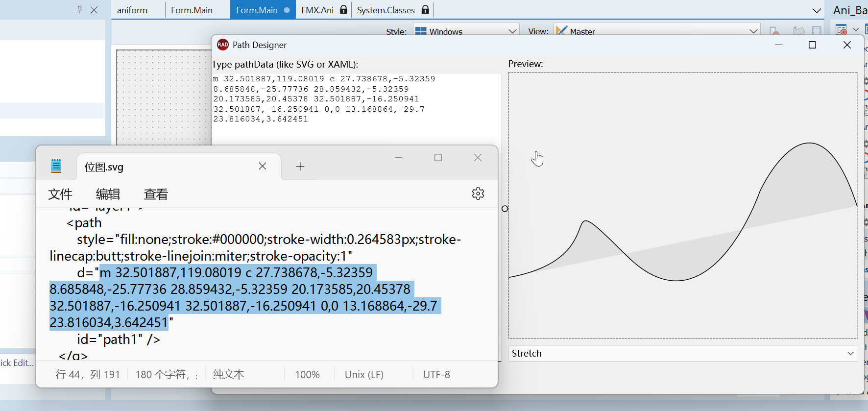The image size is (868, 411).
Task: Open the 编辑 menu in Notepad
Action: click(108, 194)
